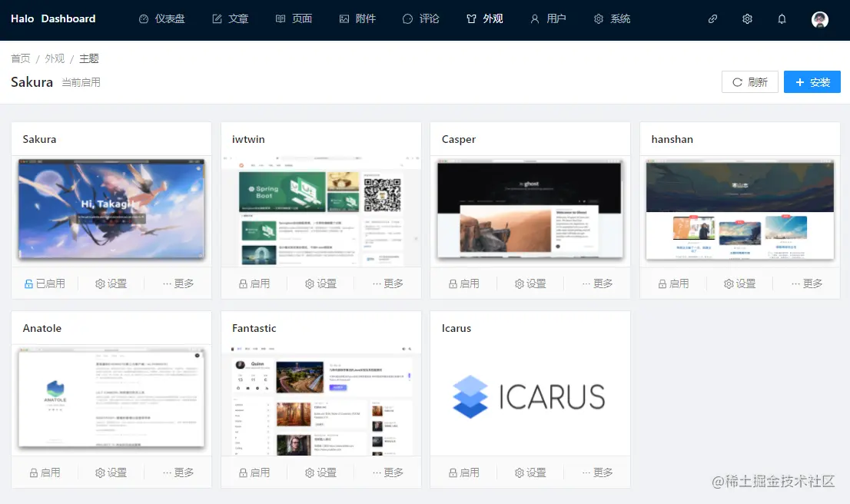Enable the Casper theme
The image size is (850, 504).
click(x=464, y=283)
